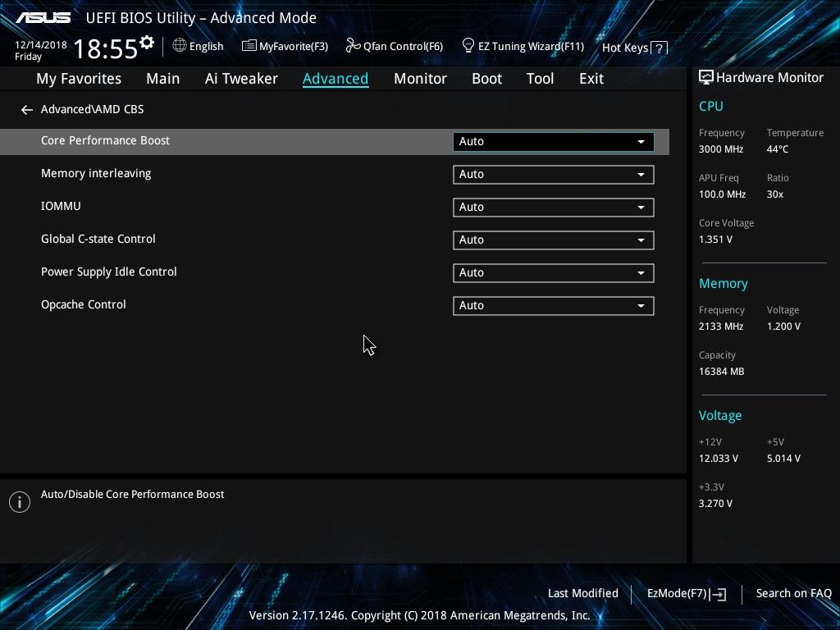Screen dimensions: 840x630
Task: Open the Ai Tweaker tab
Action: (x=241, y=79)
